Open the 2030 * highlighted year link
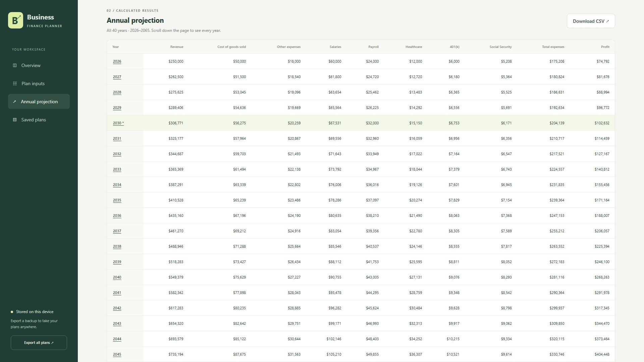The width and height of the screenshot is (644, 362). point(118,123)
